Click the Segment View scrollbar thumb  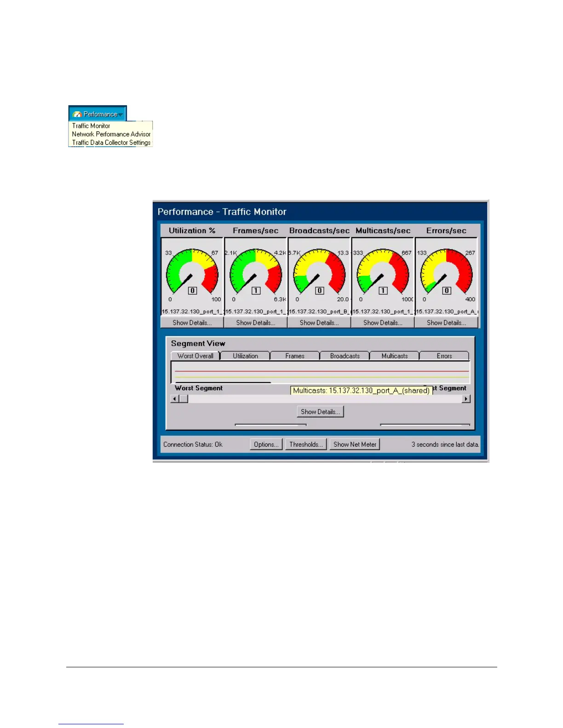[x=184, y=398]
